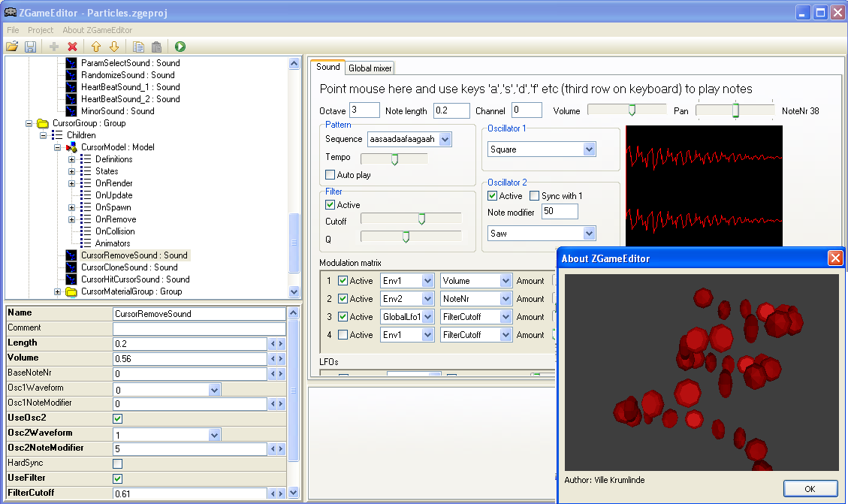
Task: Click the CursorMaterialGroup folder icon
Action: 71,291
